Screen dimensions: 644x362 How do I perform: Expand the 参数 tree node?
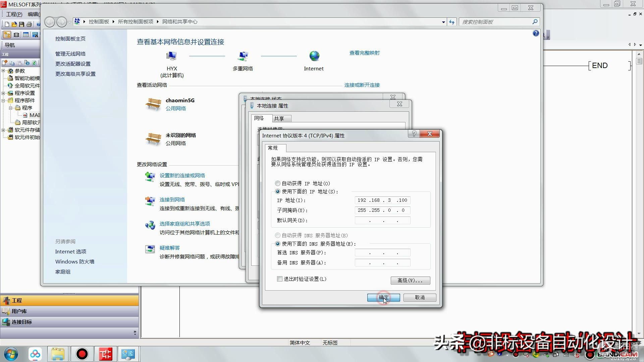(x=3, y=71)
